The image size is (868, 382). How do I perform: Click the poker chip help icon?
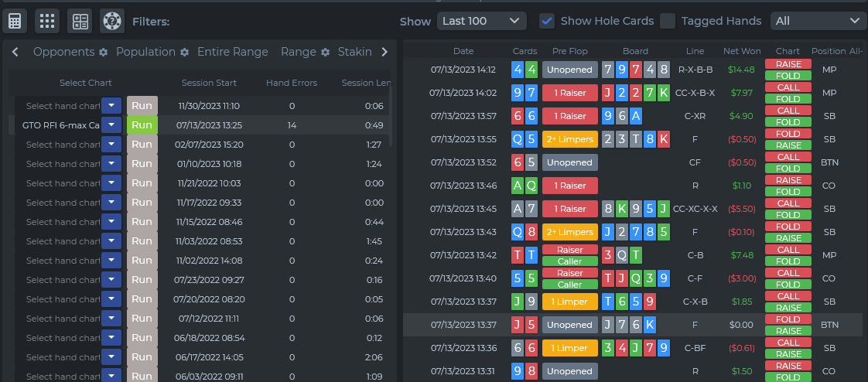[112, 22]
